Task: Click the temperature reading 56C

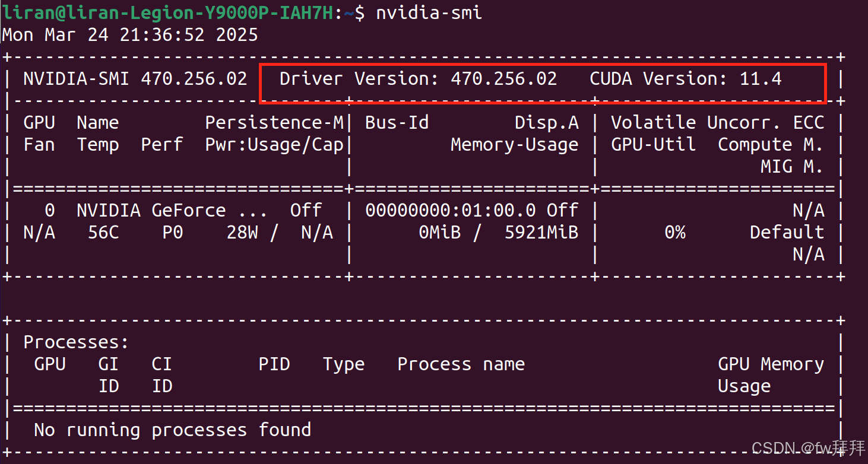Action: [103, 232]
